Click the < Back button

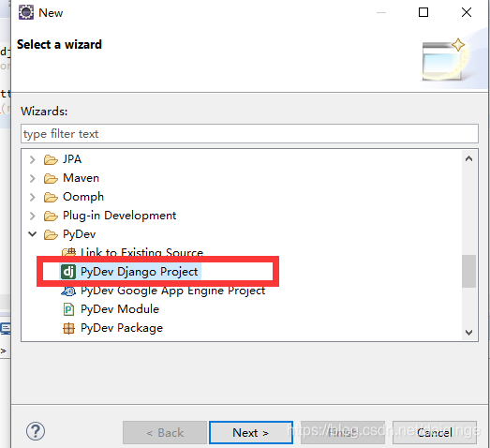165,433
